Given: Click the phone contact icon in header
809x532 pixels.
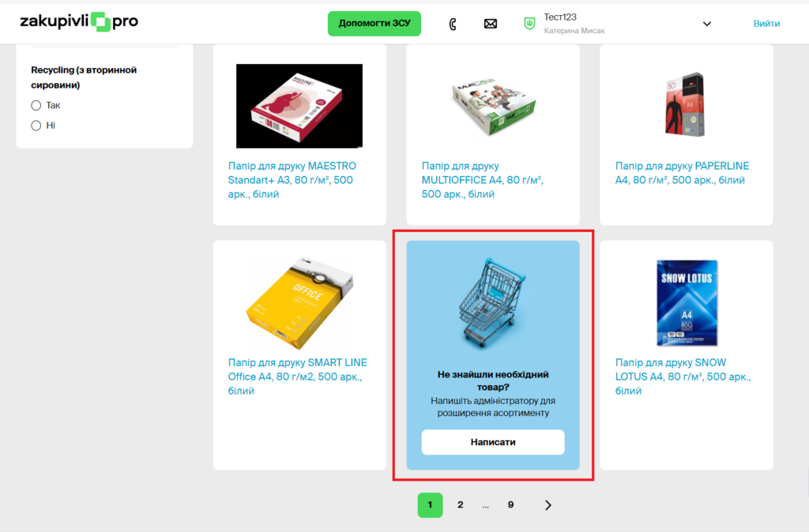Looking at the screenshot, I should (453, 24).
